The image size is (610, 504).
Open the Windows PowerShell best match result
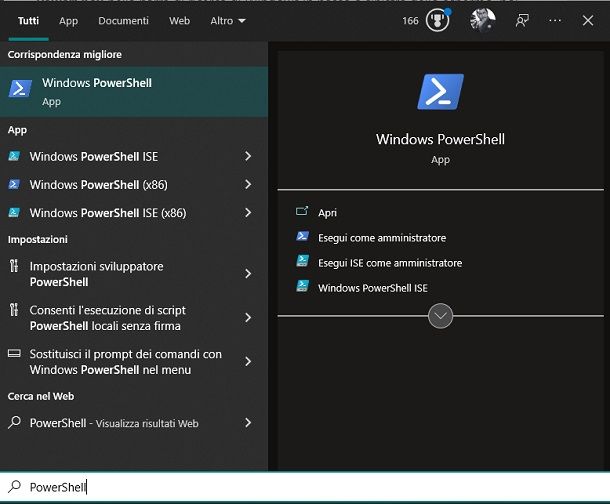[x=134, y=92]
